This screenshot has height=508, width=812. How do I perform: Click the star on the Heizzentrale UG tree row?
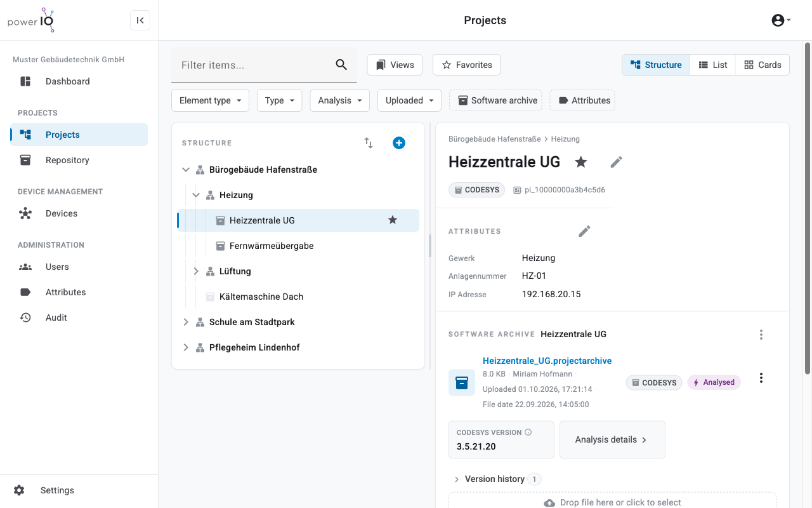click(393, 220)
